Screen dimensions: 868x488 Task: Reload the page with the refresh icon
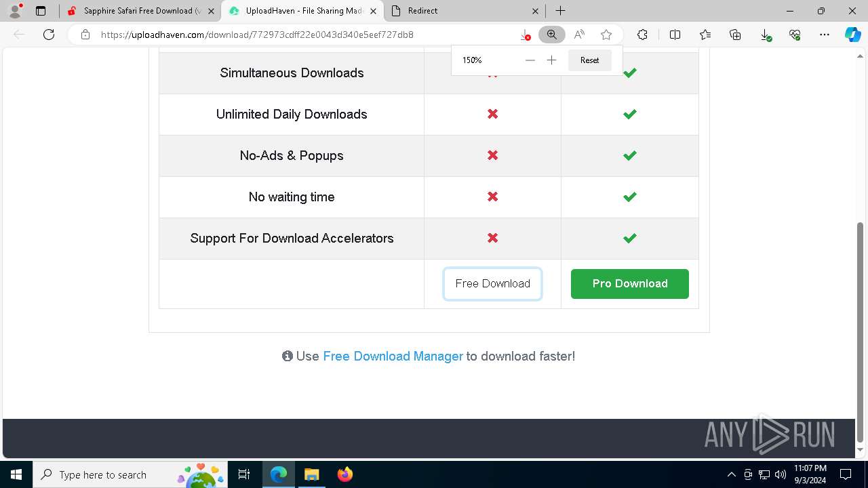tap(49, 35)
